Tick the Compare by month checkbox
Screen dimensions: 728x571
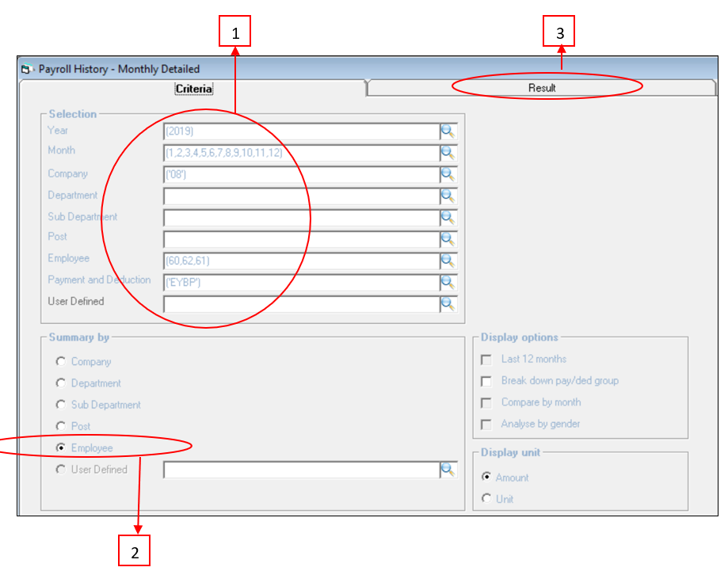pos(486,403)
